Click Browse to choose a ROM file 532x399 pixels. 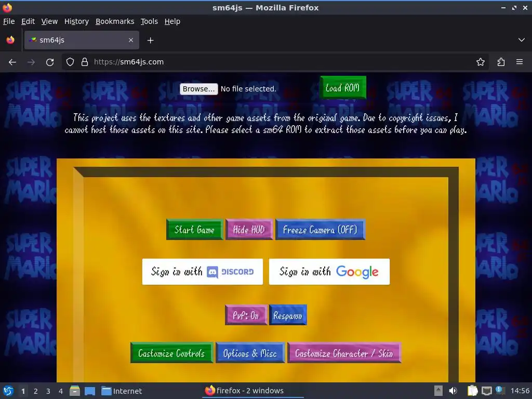(x=199, y=89)
